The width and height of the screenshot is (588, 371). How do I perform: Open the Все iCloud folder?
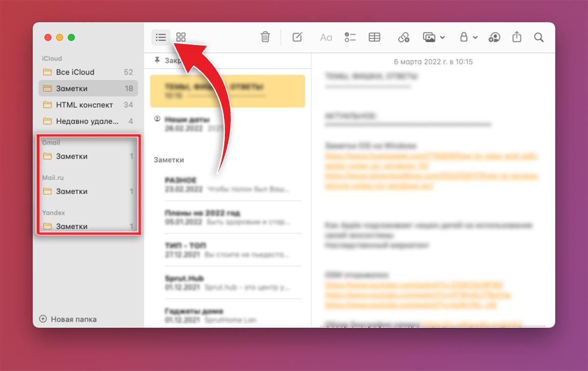tap(88, 72)
